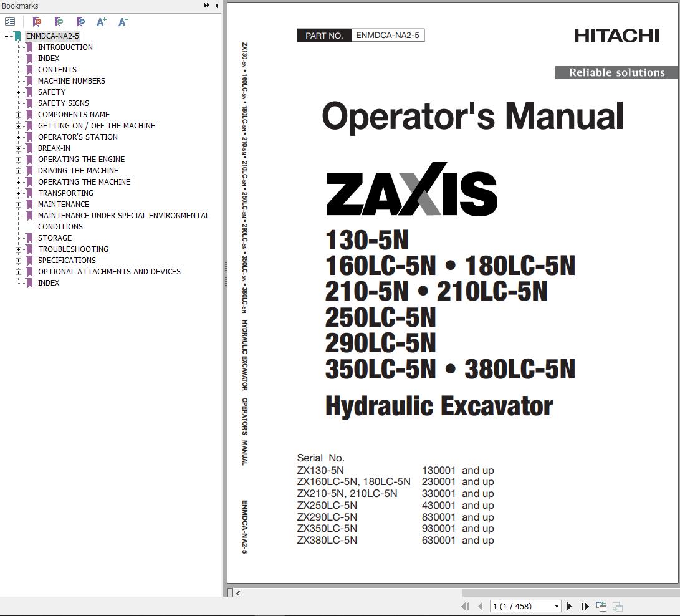Select the SAFETY bookmark label

pos(52,92)
